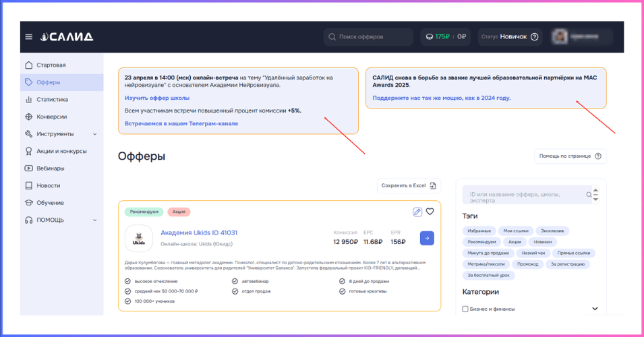Click the Акция badge on Ukids card

[179, 212]
